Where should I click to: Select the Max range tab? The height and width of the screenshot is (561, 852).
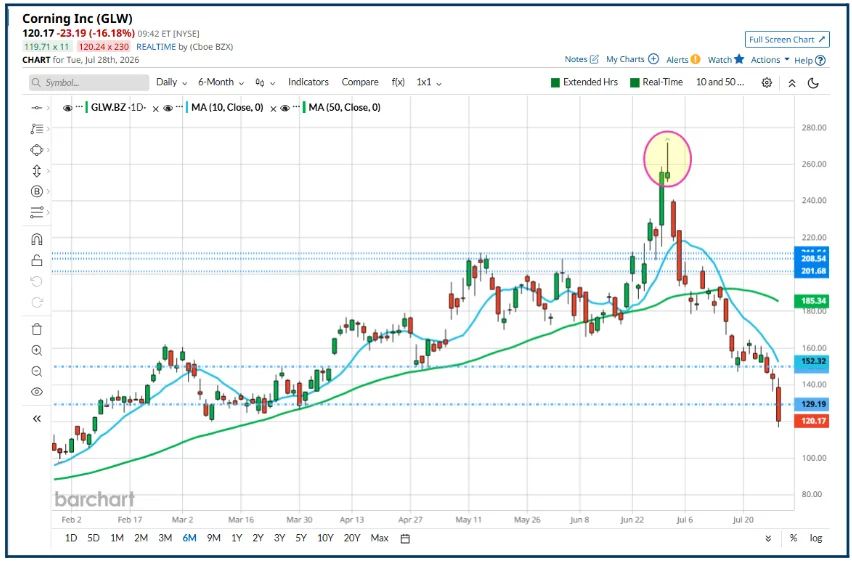379,538
